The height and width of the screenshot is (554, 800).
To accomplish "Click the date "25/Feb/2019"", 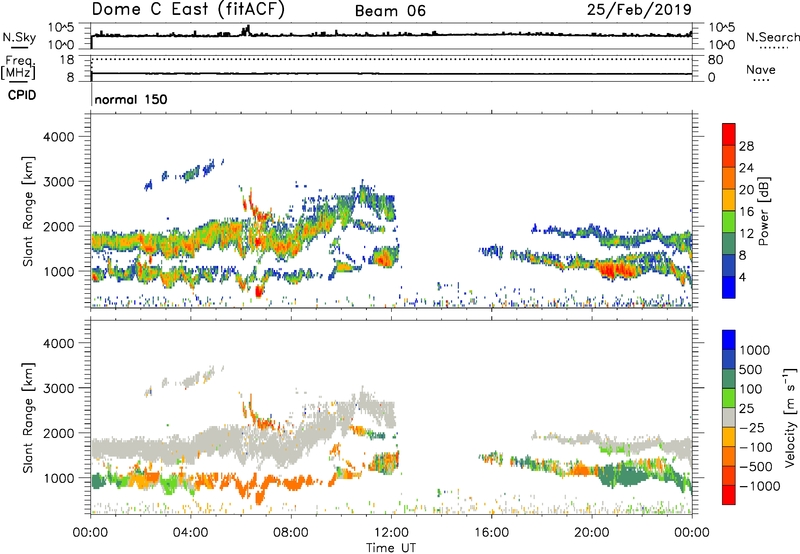I will (x=639, y=10).
